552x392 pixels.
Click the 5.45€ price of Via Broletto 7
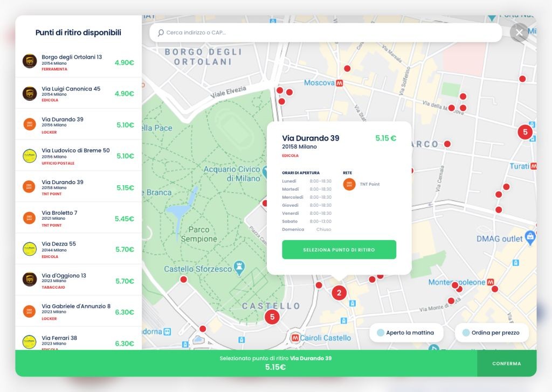(125, 219)
